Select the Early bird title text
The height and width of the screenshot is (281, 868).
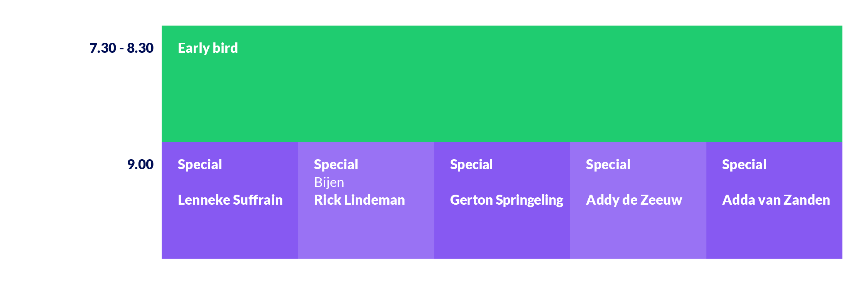click(208, 48)
